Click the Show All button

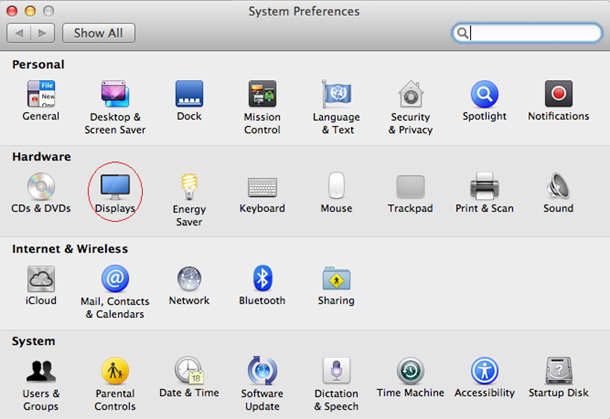[x=98, y=33]
